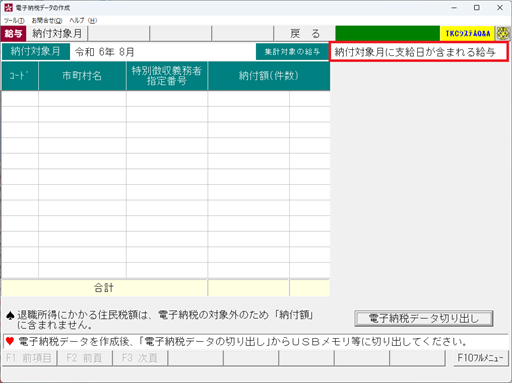This screenshot has height=383, width=512.
Task: Click the F2 前頁 button
Action: 84,358
